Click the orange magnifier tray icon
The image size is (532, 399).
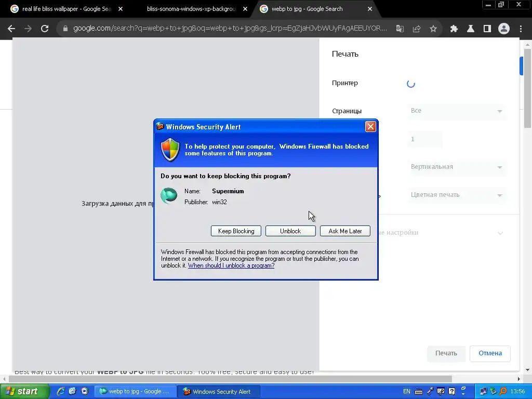503,392
